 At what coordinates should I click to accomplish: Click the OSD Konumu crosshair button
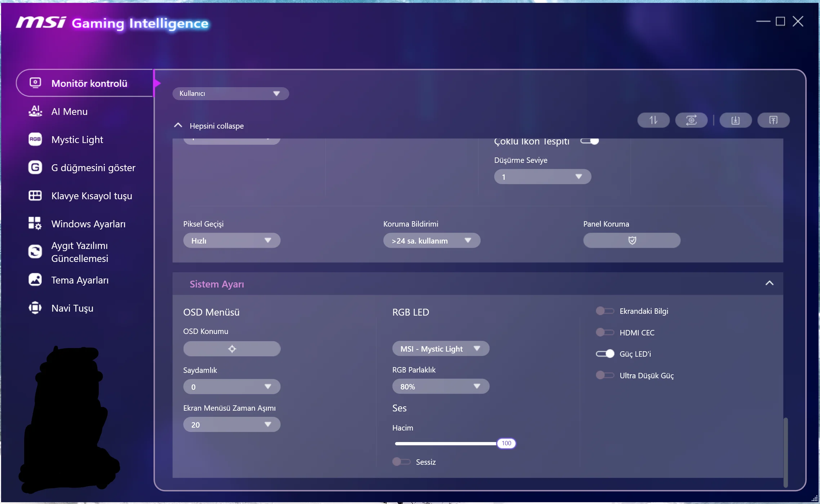[x=232, y=349]
